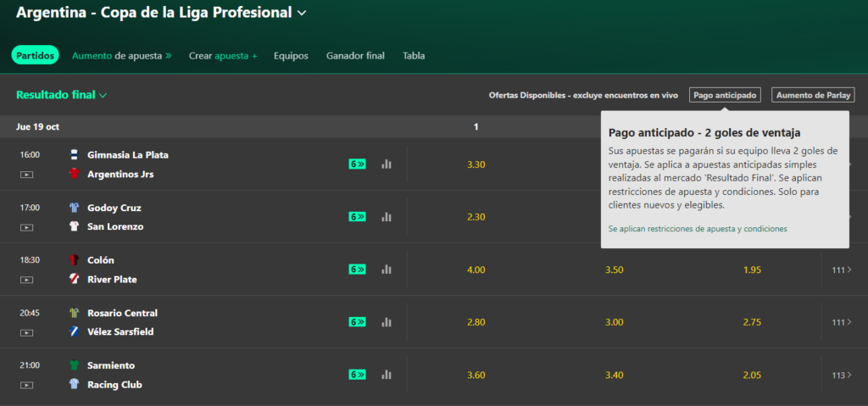Expand 111 more markets for Rosario Central match

click(x=842, y=322)
